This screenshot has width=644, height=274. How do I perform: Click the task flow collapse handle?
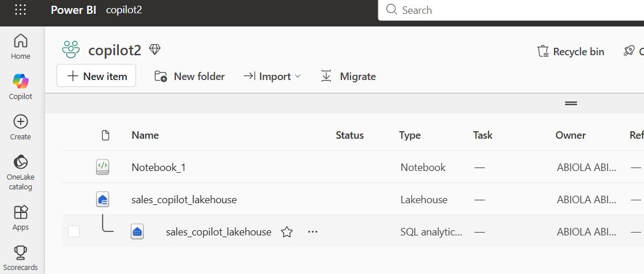click(571, 104)
